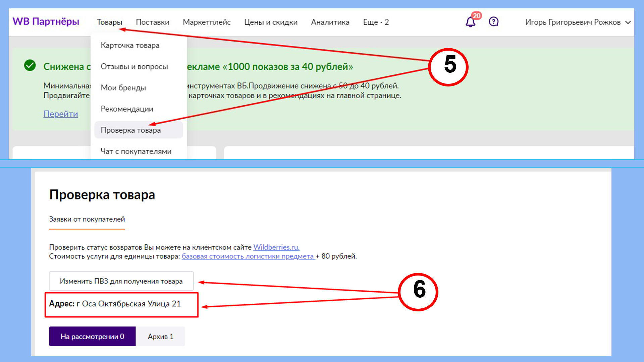The width and height of the screenshot is (644, 362).
Task: Follow the Перейти link in banner
Action: tap(61, 114)
